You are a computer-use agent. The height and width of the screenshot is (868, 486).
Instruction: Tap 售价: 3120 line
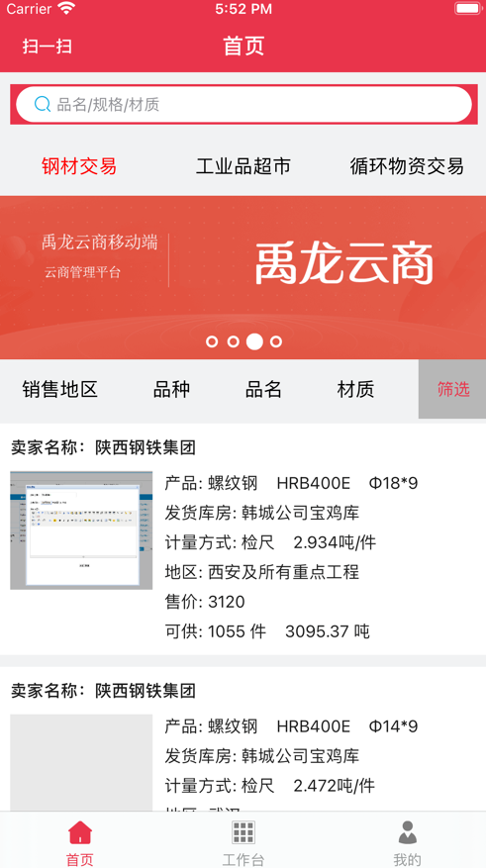(205, 602)
